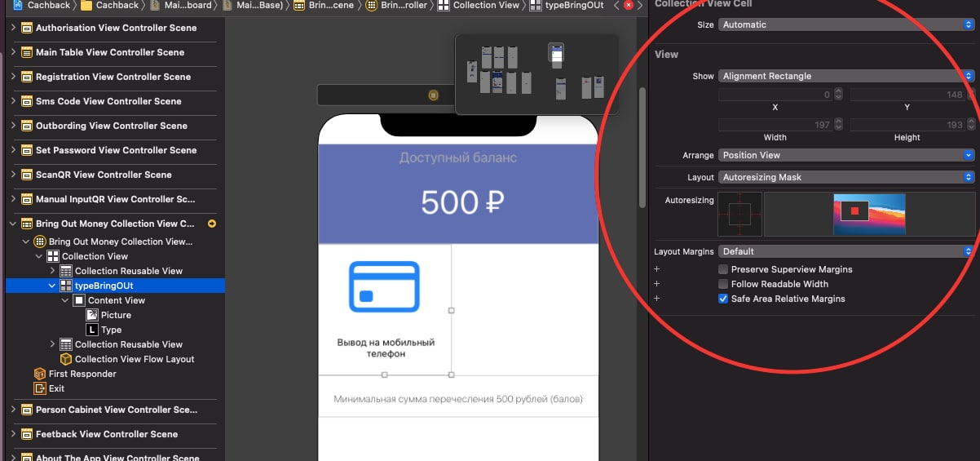
Task: Click the yellow scene dock icon above the phone canvas
Action: pyautogui.click(x=433, y=95)
